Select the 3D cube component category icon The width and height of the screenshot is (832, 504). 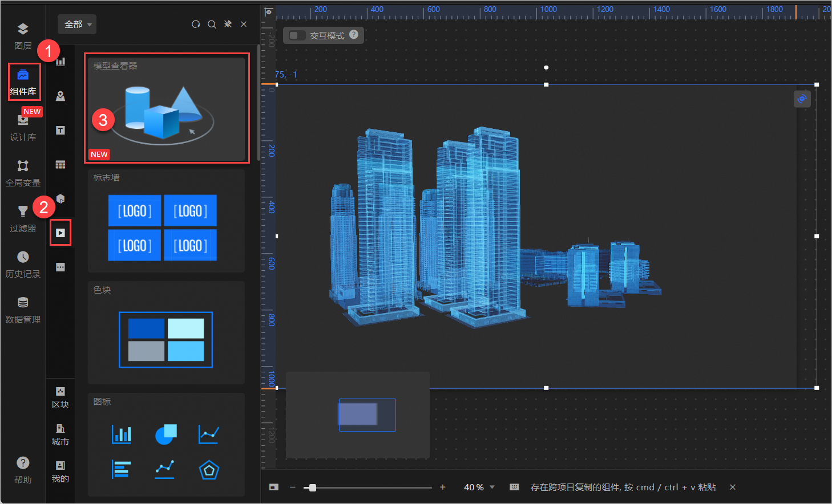point(60,198)
